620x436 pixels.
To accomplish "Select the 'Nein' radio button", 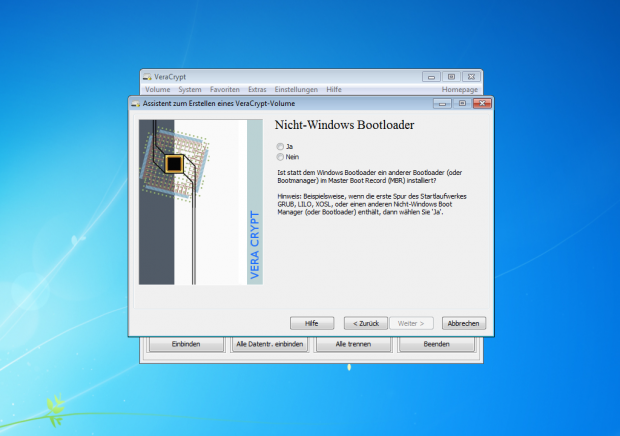I will (280, 157).
